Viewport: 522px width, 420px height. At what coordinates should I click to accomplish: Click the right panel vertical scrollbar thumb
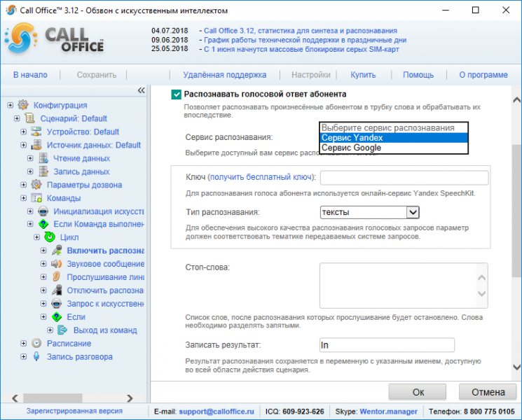516,211
